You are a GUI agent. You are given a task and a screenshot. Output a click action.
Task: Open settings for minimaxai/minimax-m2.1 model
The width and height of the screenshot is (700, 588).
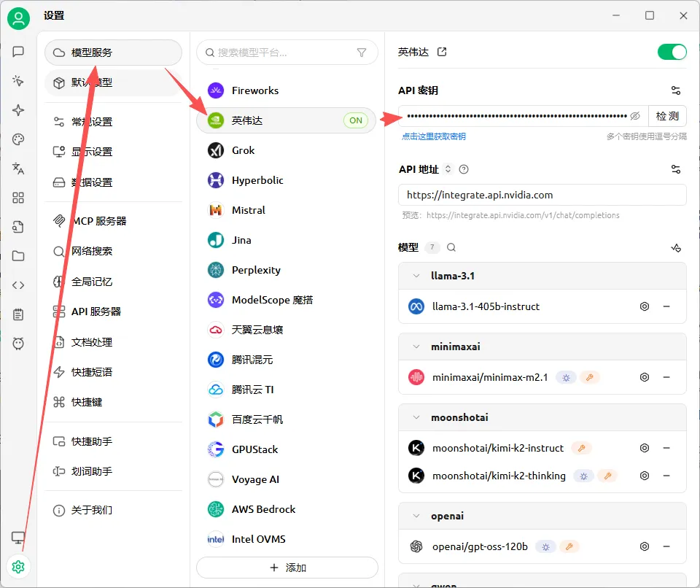click(644, 377)
